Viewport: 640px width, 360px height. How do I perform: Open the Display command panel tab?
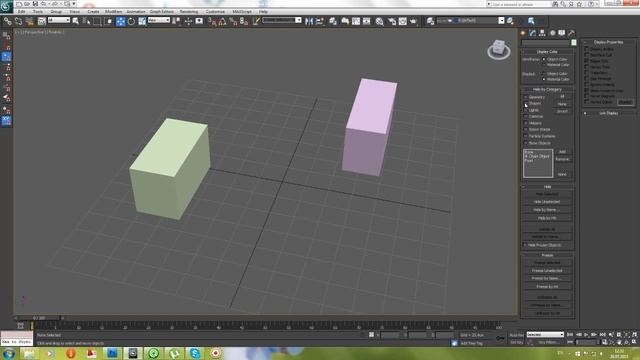coord(562,33)
